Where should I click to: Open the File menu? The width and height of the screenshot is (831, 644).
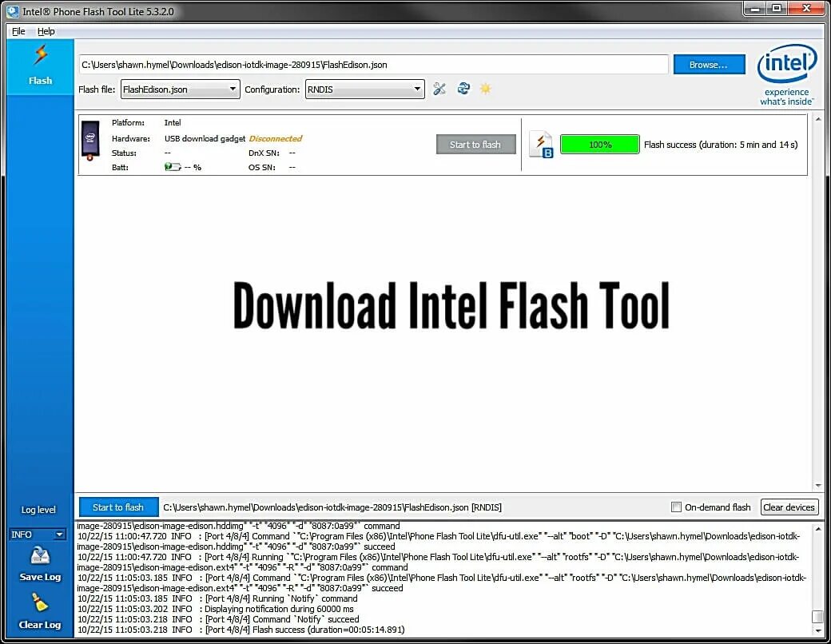[18, 31]
